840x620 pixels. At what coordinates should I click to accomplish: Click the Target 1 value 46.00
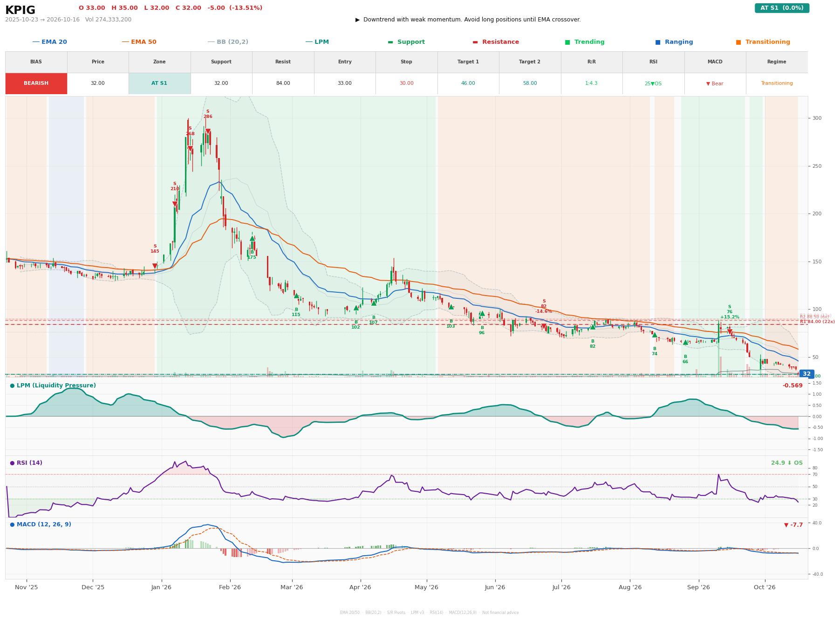click(468, 83)
